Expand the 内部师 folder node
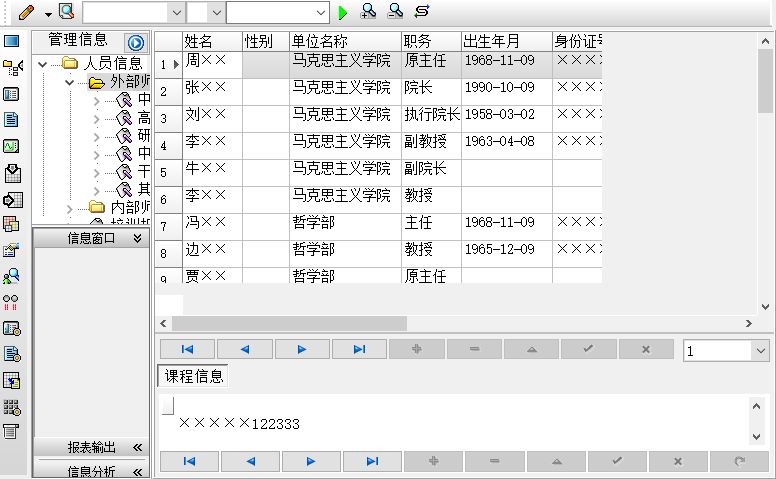Image resolution: width=776 pixels, height=479 pixels. click(69, 209)
